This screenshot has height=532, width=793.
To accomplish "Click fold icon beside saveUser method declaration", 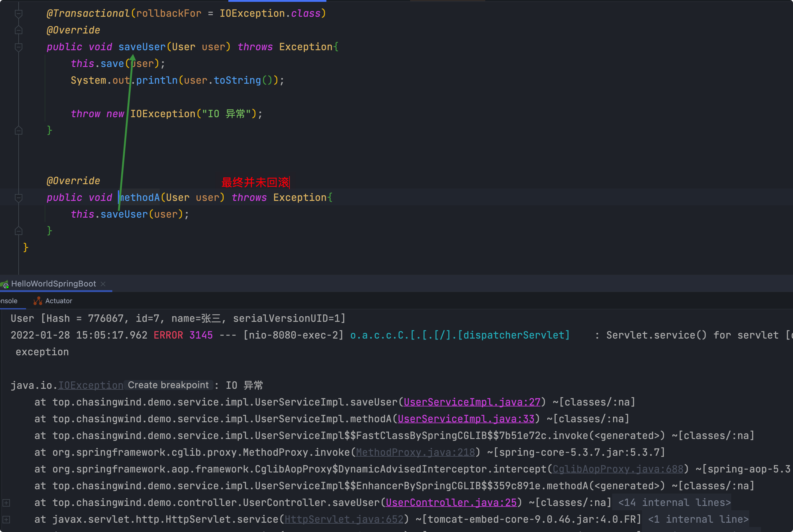I will 19,47.
